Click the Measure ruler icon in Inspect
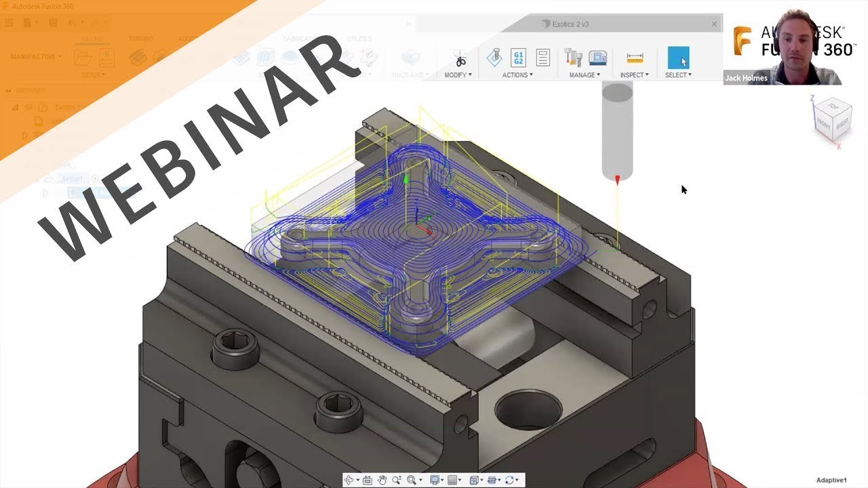This screenshot has height=488, width=868. point(635,58)
